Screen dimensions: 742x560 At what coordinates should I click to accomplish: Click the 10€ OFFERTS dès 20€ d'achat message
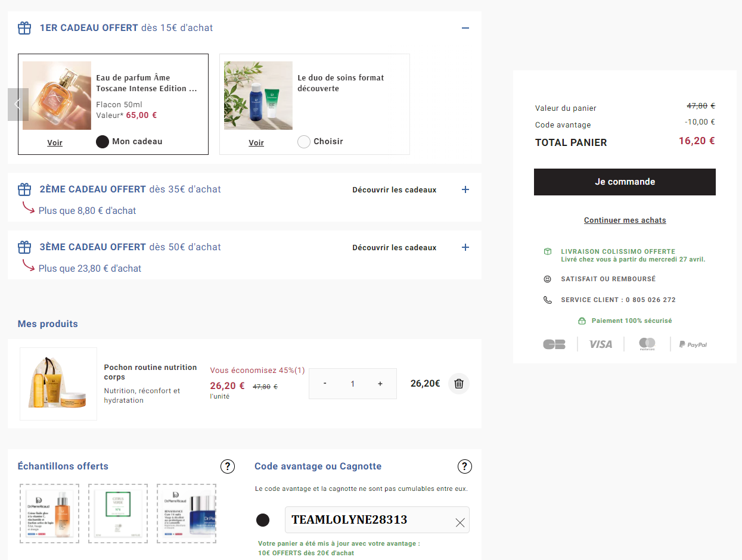(306, 553)
